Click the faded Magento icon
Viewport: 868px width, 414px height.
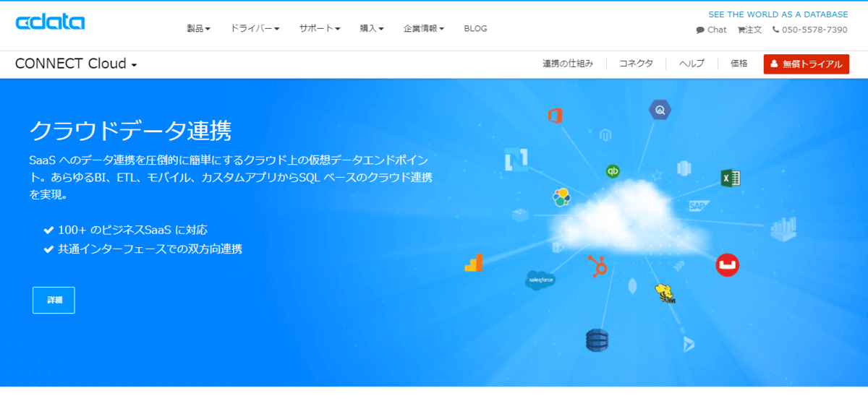(606, 135)
